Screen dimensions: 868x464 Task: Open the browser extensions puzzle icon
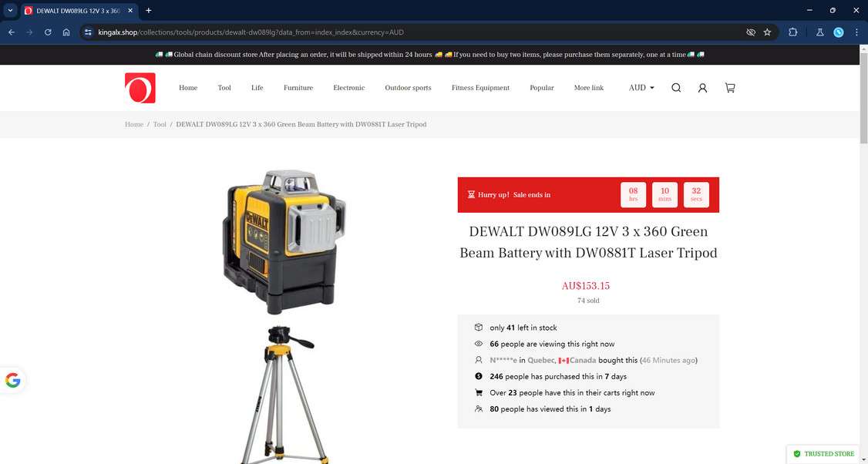(792, 32)
